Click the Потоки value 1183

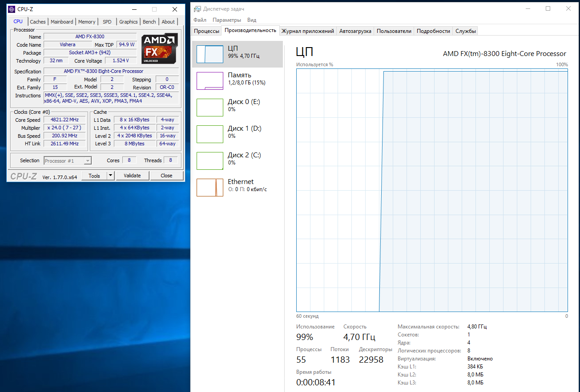pyautogui.click(x=340, y=360)
